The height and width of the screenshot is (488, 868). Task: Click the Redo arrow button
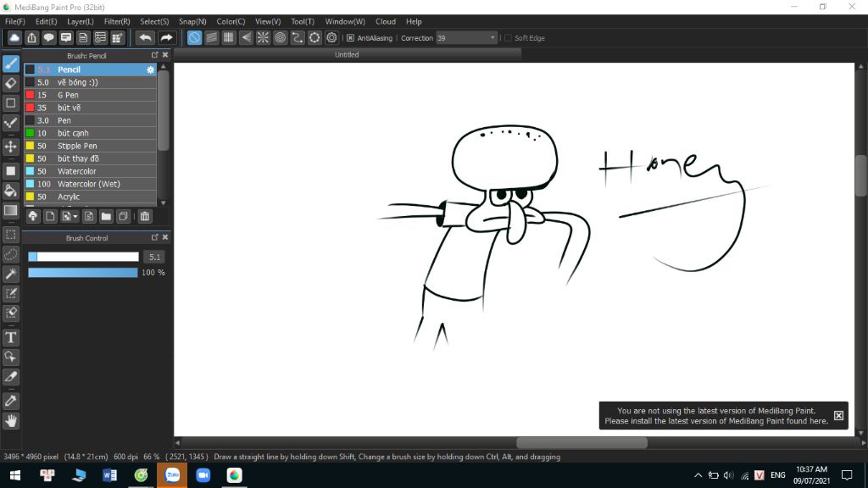pos(166,37)
